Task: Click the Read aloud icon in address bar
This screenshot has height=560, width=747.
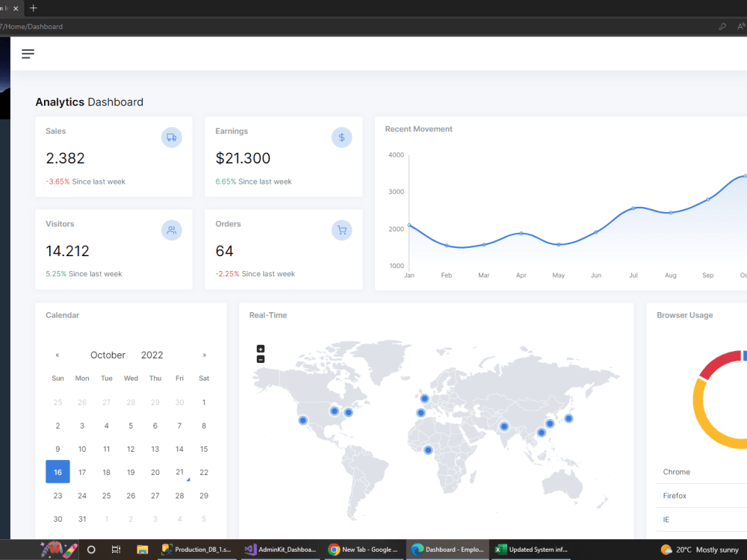Action: pyautogui.click(x=741, y=27)
